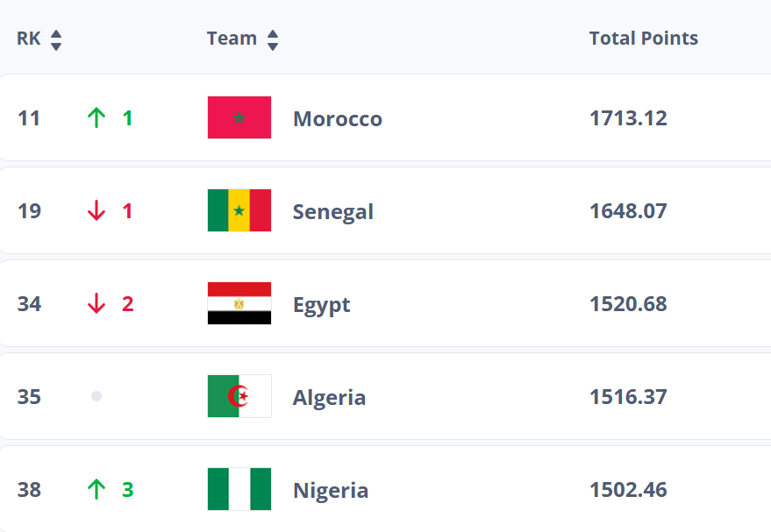Viewport: 771px width, 532px height.
Task: Open the Morocco team page
Action: pyautogui.click(x=337, y=117)
